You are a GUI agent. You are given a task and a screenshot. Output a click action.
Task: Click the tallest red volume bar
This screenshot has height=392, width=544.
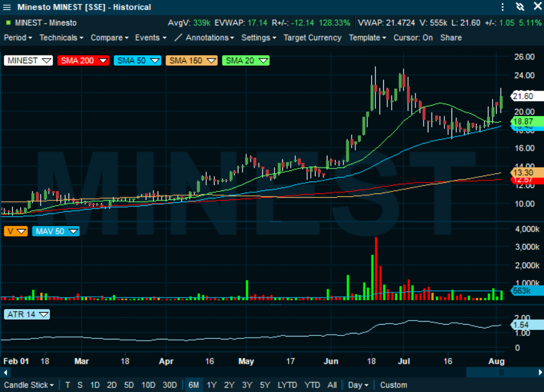point(376,269)
